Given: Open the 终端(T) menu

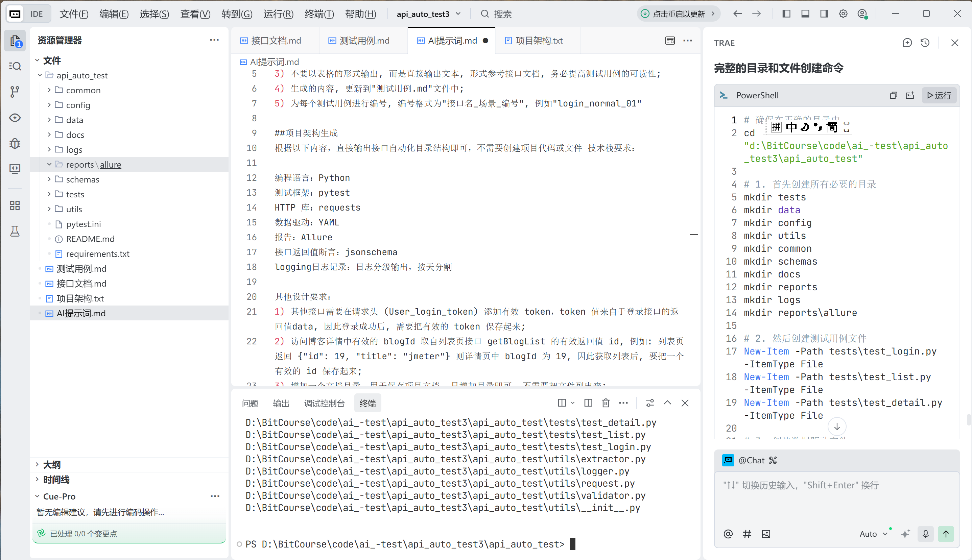Looking at the screenshot, I should 319,14.
